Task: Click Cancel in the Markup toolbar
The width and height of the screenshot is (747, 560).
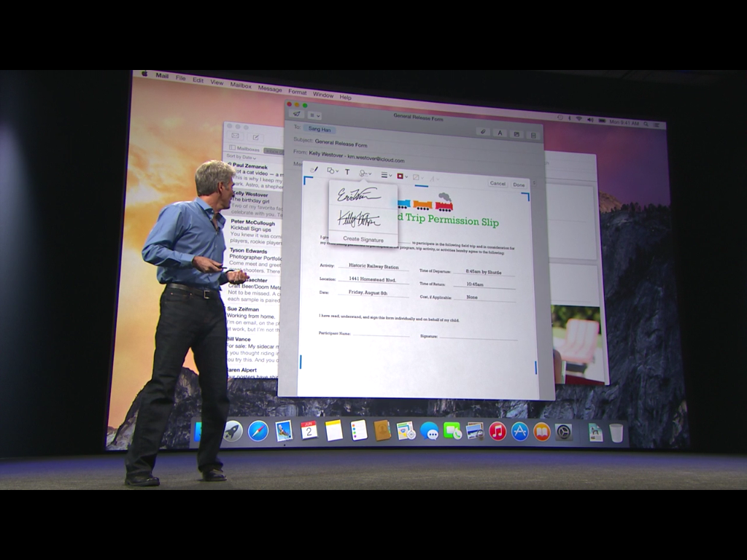Action: coord(498,183)
